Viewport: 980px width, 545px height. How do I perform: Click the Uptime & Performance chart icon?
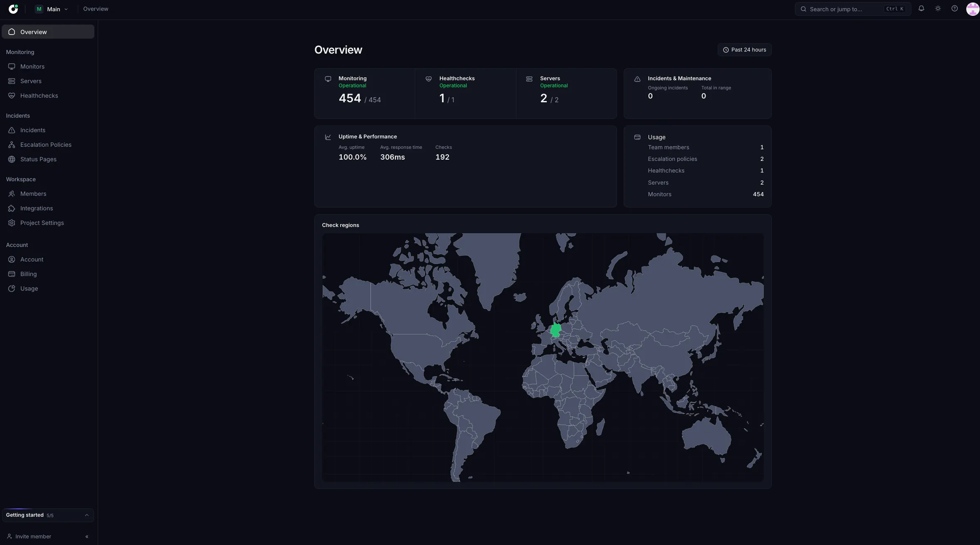[328, 137]
